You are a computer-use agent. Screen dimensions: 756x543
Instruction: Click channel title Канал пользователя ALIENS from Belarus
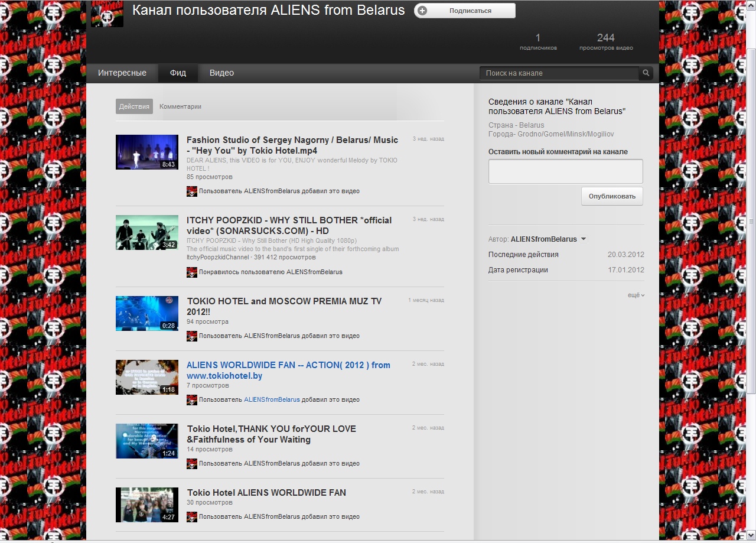click(269, 10)
